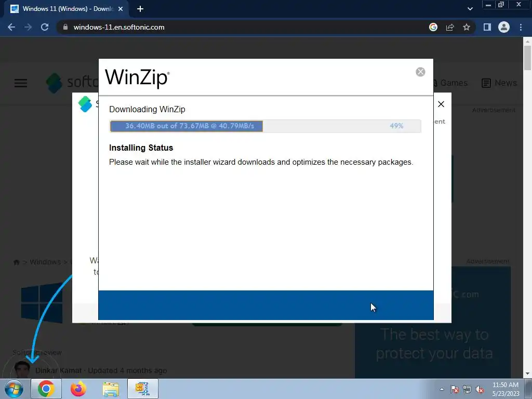Switch to WinZip installer taskbar item
Image resolution: width=532 pixels, height=399 pixels.
click(143, 389)
